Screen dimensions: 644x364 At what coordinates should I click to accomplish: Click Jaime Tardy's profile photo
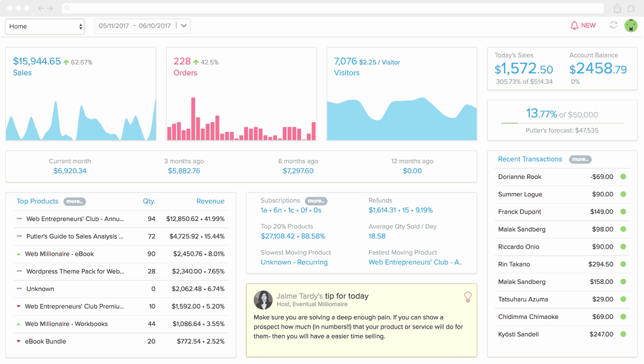coord(263,300)
